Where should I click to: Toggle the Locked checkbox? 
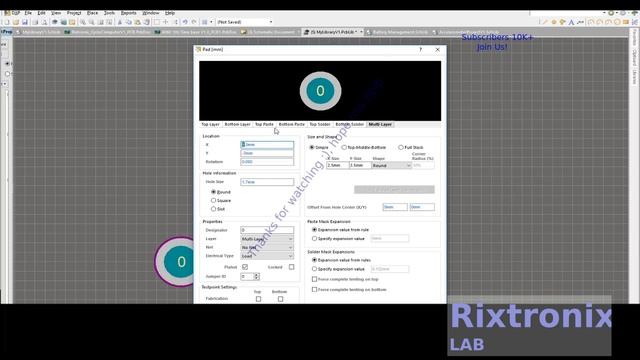[x=291, y=267]
